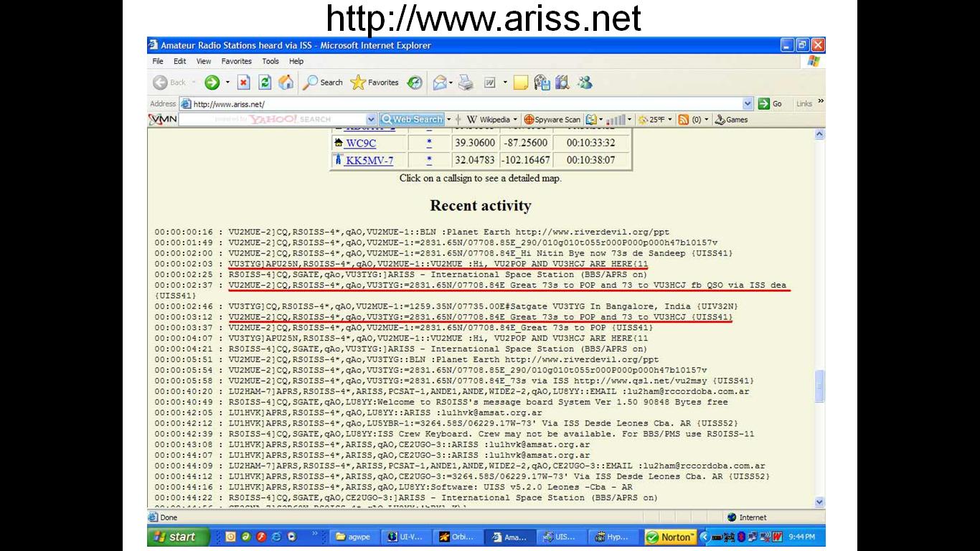The height and width of the screenshot is (551, 980).
Task: Click in the Yahoo search input box
Action: 272,120
